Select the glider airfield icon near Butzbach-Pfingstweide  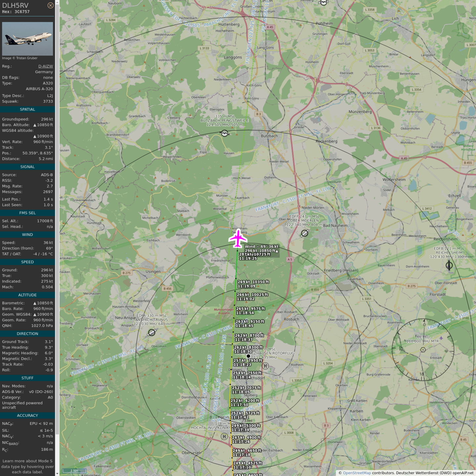pyautogui.click(x=224, y=134)
